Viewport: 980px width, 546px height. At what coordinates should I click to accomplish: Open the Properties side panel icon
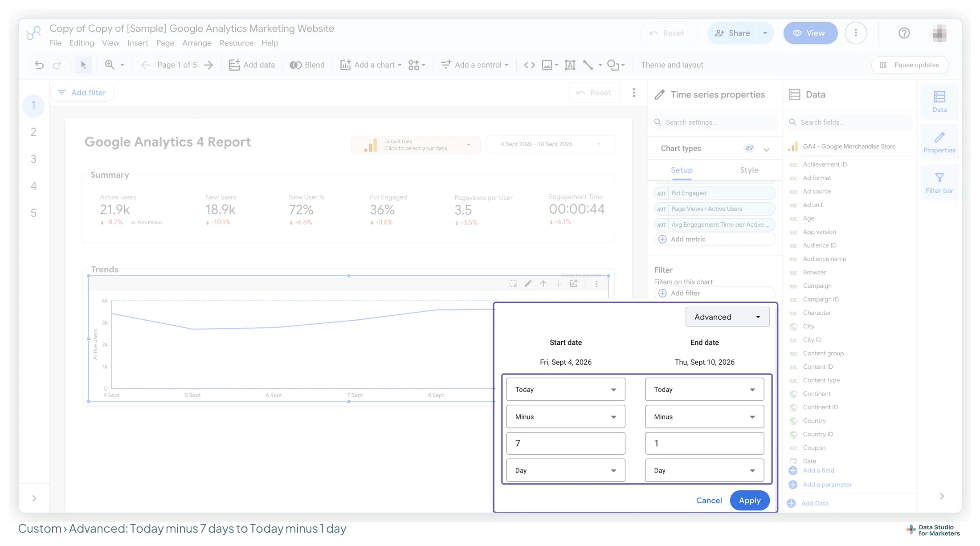tap(939, 143)
